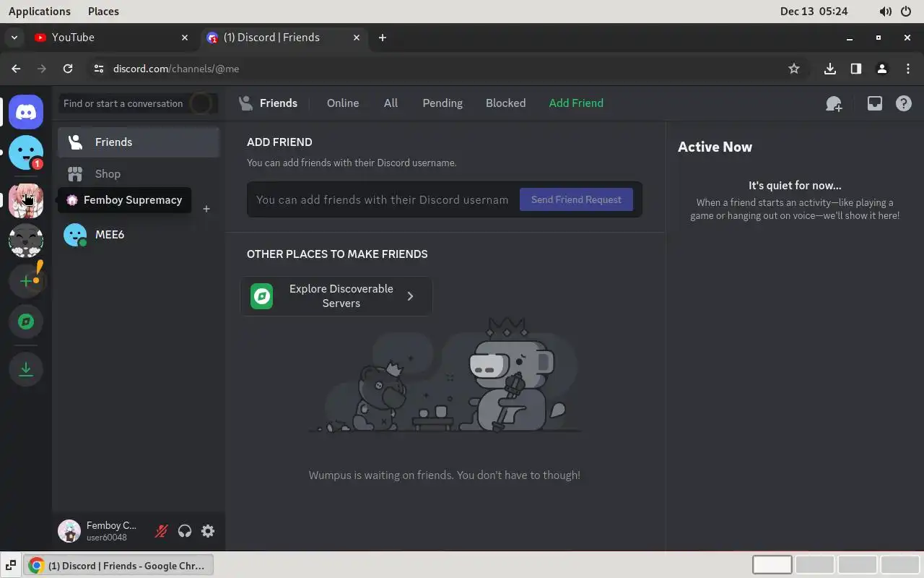
Task: Open the MEE6 direct message
Action: pyautogui.click(x=139, y=235)
